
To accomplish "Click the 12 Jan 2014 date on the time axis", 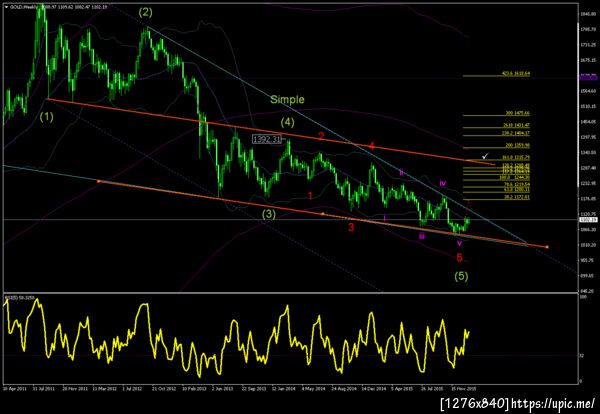I will (x=284, y=388).
